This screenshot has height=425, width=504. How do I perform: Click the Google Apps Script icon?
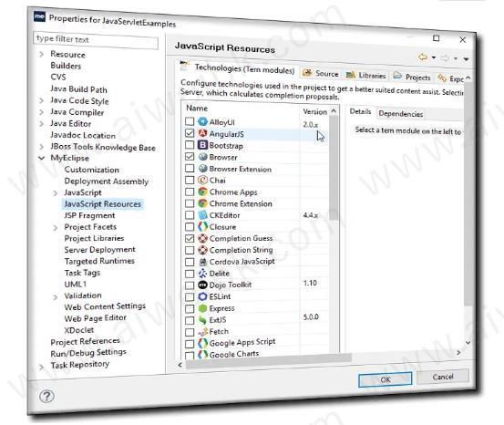202,343
